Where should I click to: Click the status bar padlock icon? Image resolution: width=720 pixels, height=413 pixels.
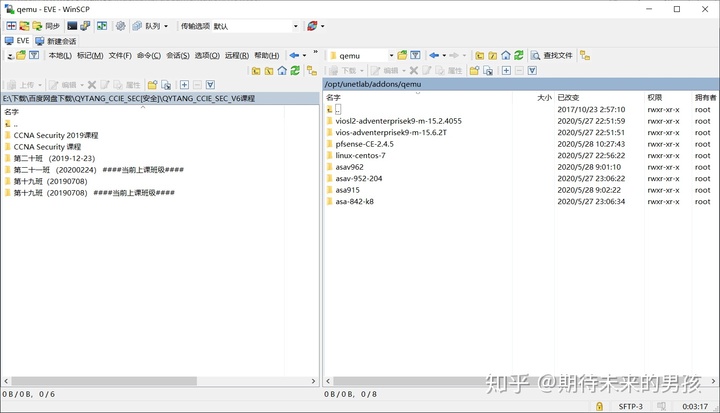tap(599, 406)
